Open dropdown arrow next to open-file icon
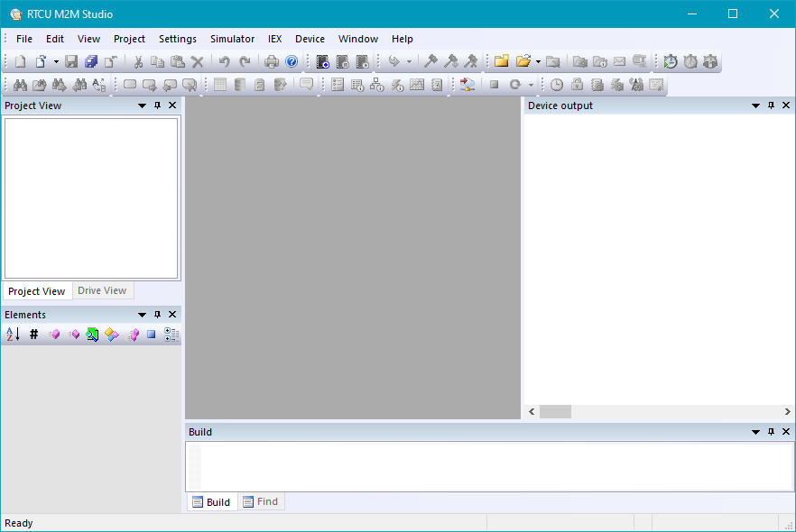 pyautogui.click(x=56, y=62)
